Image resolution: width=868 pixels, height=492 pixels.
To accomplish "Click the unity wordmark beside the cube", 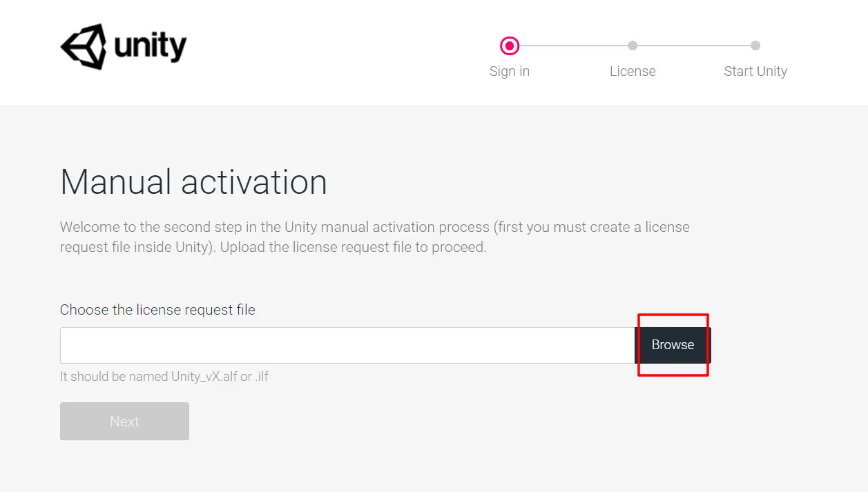I will pyautogui.click(x=151, y=47).
